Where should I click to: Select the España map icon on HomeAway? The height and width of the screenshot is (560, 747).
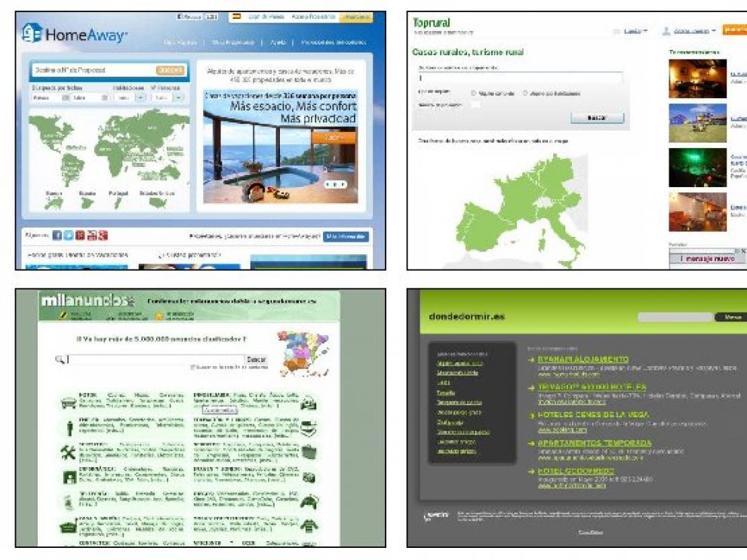pyautogui.click(x=88, y=204)
